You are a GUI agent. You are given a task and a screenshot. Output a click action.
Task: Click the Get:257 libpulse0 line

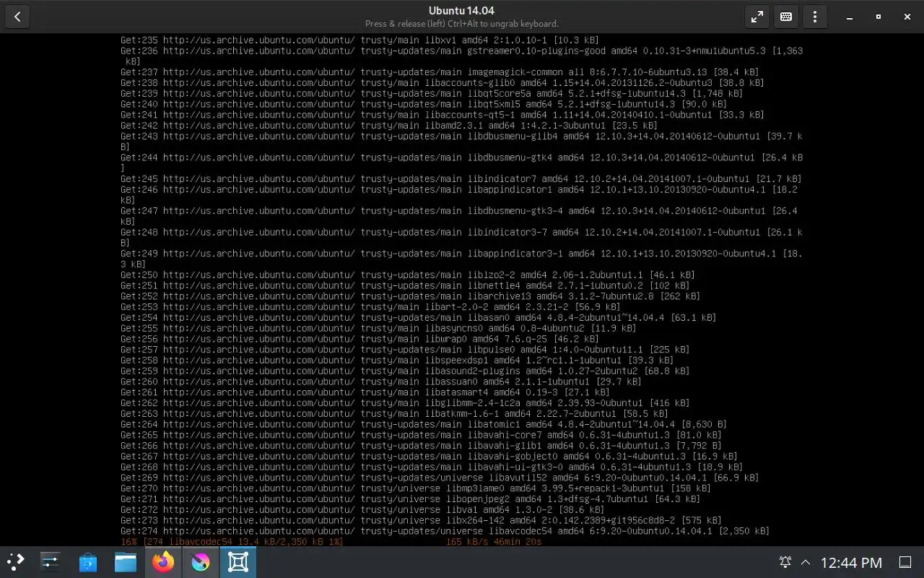405,350
